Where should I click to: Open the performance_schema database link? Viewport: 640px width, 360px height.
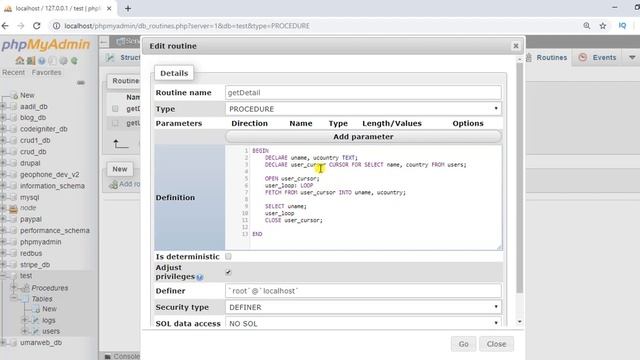(55, 231)
